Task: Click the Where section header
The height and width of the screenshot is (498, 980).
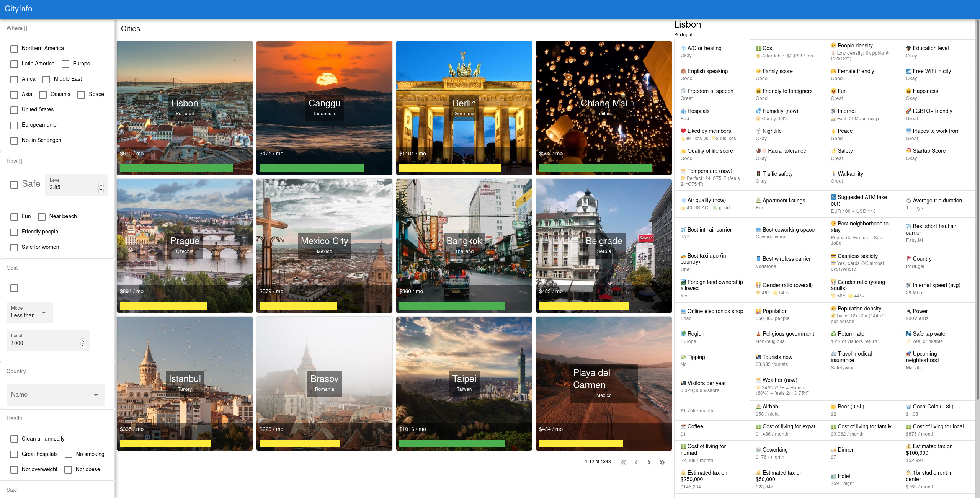Action: 17,28
